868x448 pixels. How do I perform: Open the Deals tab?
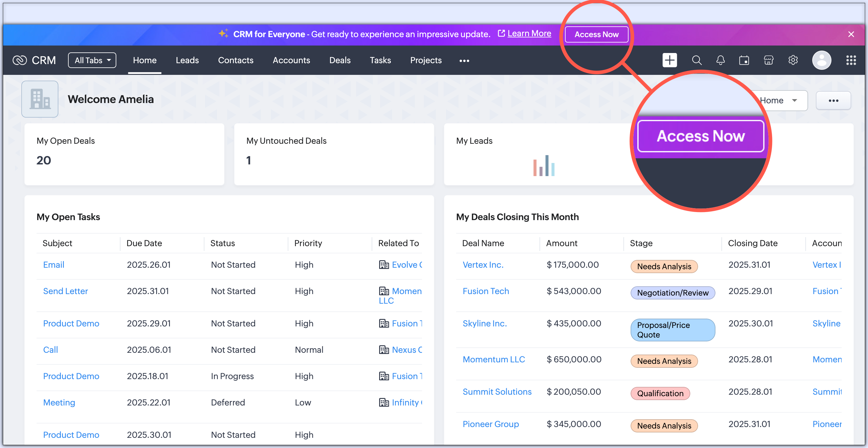[x=340, y=60]
